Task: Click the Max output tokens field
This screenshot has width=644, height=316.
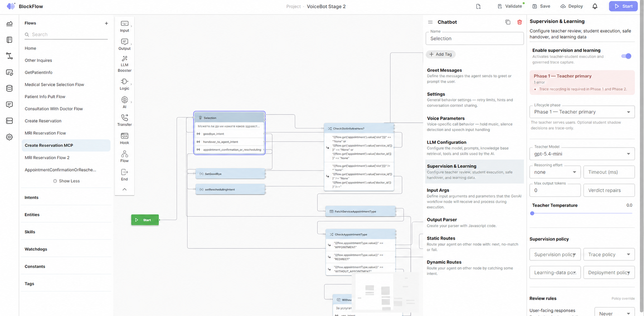Action: coord(555,190)
